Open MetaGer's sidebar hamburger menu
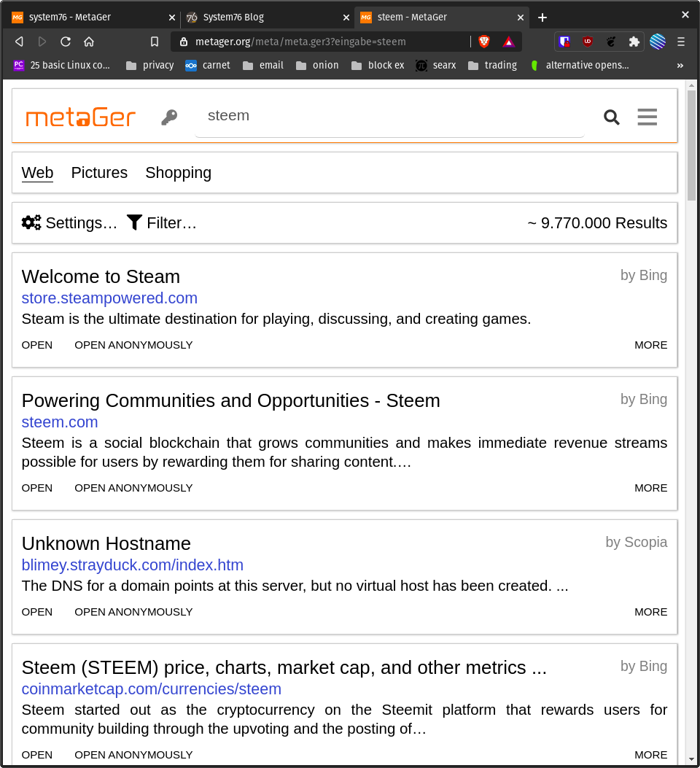The height and width of the screenshot is (768, 700). [647, 117]
